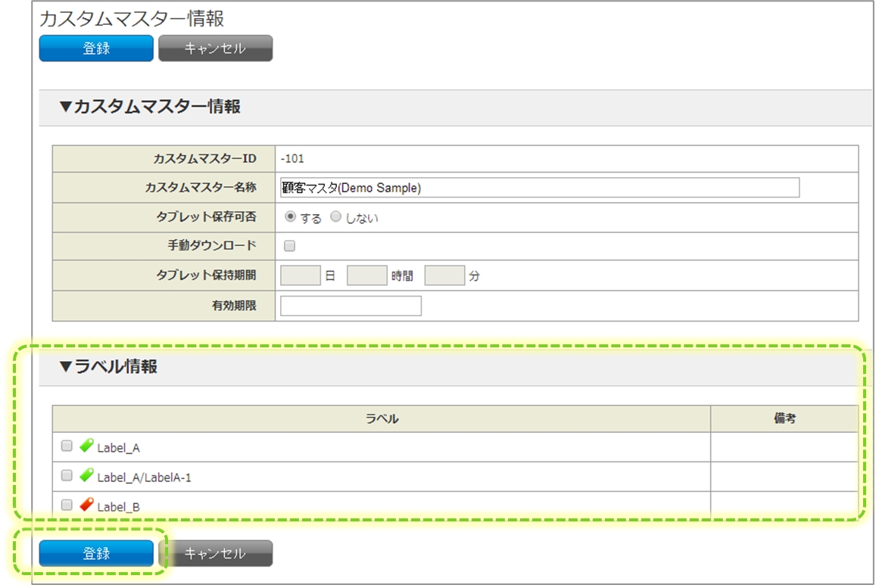Viewport: 879px width, 588px height.
Task: Click the 時間 retention period field
Action: [367, 275]
